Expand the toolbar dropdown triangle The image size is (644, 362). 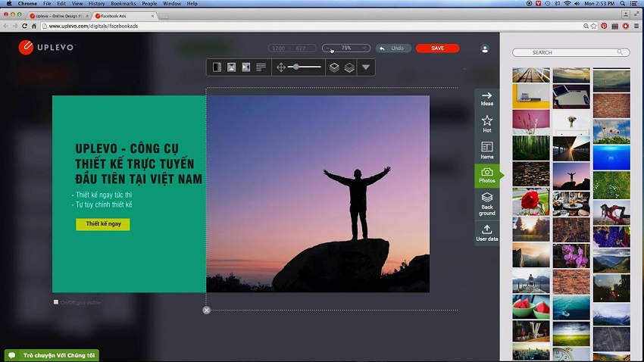coord(366,67)
